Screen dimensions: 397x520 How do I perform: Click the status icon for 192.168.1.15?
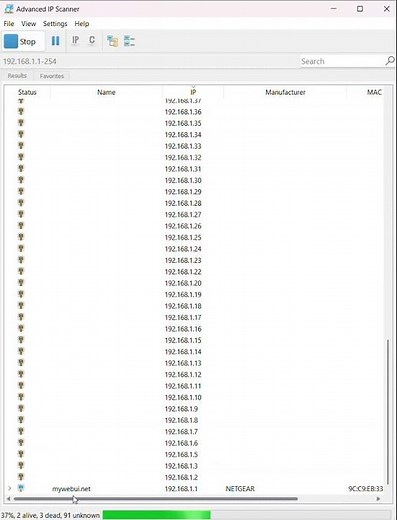[x=21, y=340]
